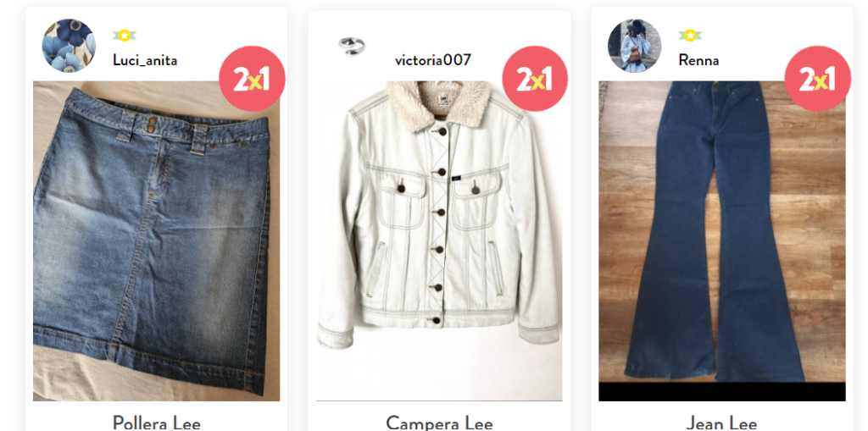Click the sherpa collar on the Campera Lee jacket
Screen dimensions: 868x431
coord(439,104)
